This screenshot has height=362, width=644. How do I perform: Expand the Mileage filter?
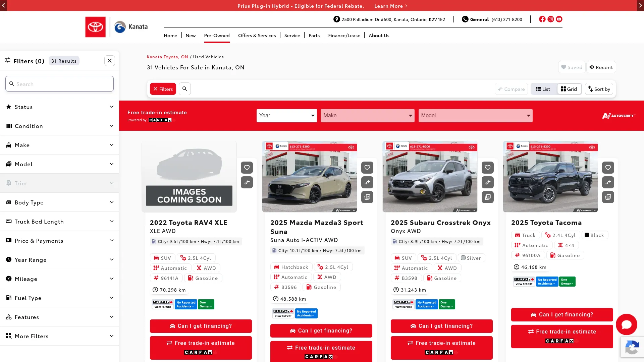[59, 279]
